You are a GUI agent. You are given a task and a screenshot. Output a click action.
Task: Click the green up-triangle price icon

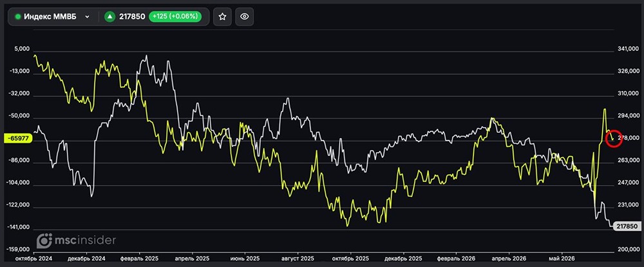tap(109, 17)
